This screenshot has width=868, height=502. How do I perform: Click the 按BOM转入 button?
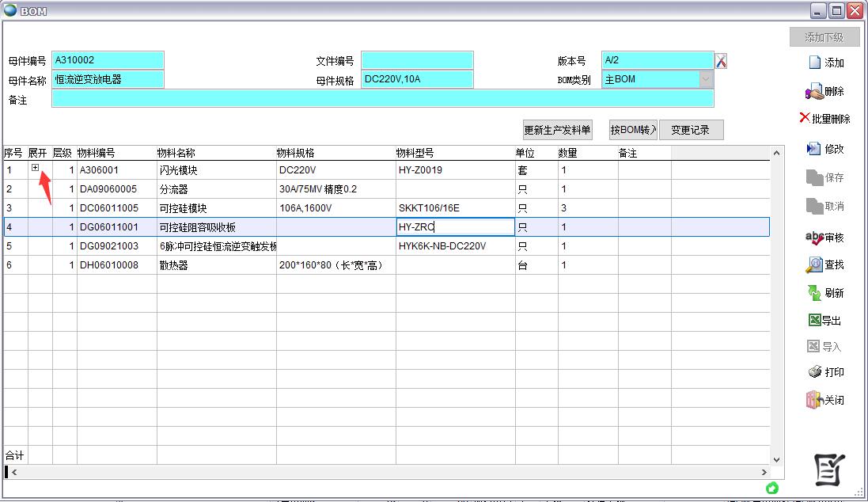pos(633,131)
